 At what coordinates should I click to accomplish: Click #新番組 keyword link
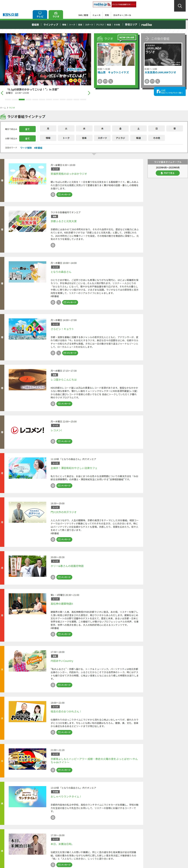38,148
